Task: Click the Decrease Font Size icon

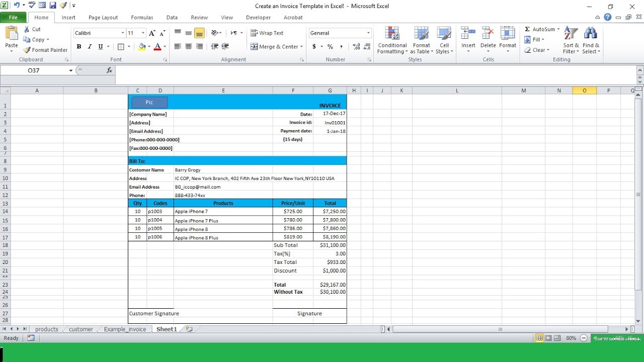Action: (163, 33)
